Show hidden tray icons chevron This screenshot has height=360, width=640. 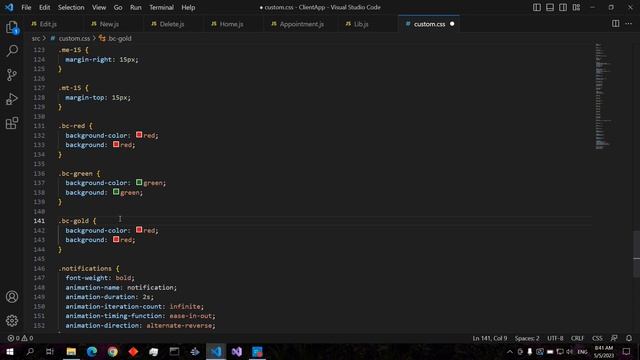pos(510,351)
